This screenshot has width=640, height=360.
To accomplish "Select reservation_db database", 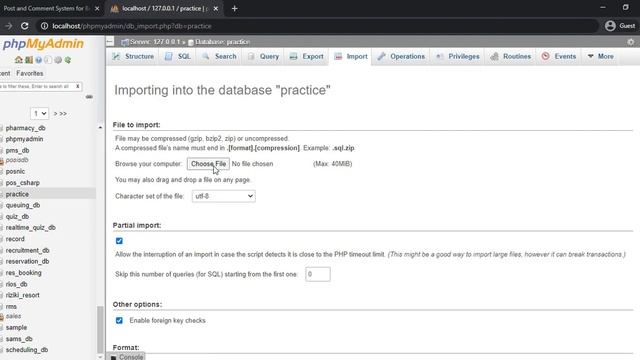I will pos(27,261).
